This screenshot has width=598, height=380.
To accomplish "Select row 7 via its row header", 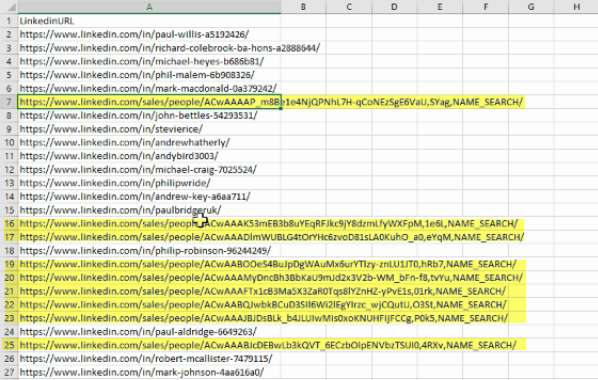I will click(x=9, y=102).
